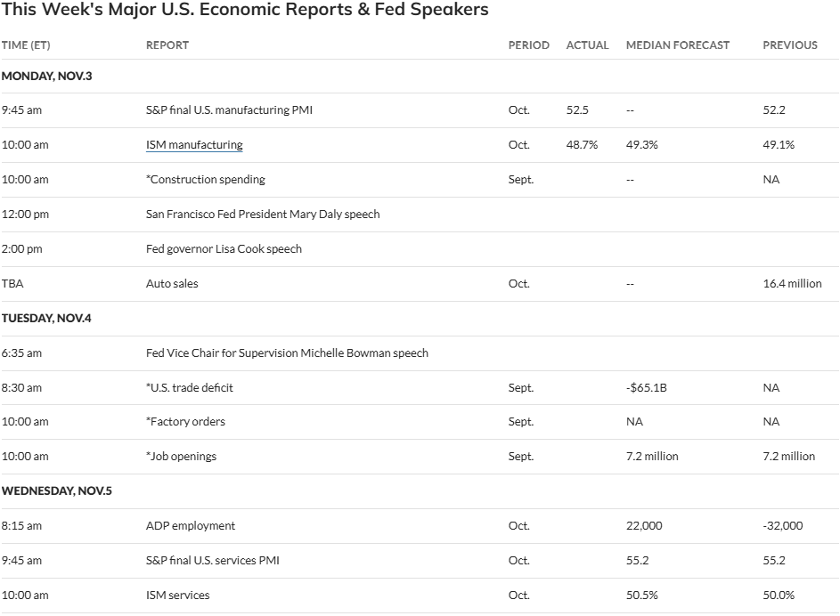Click the PERIOD column header
This screenshot has height=616, width=840.
tap(528, 45)
